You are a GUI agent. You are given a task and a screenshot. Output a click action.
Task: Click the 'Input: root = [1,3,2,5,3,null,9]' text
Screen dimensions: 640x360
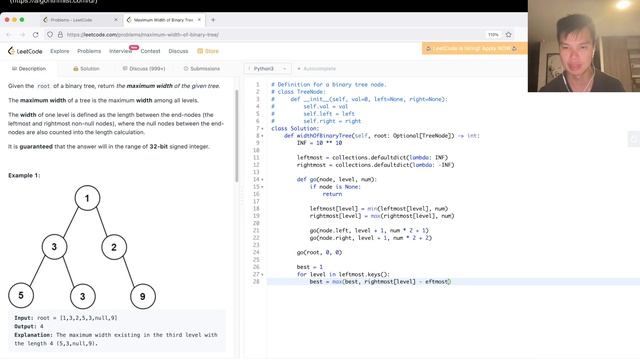pyautogui.click(x=66, y=318)
